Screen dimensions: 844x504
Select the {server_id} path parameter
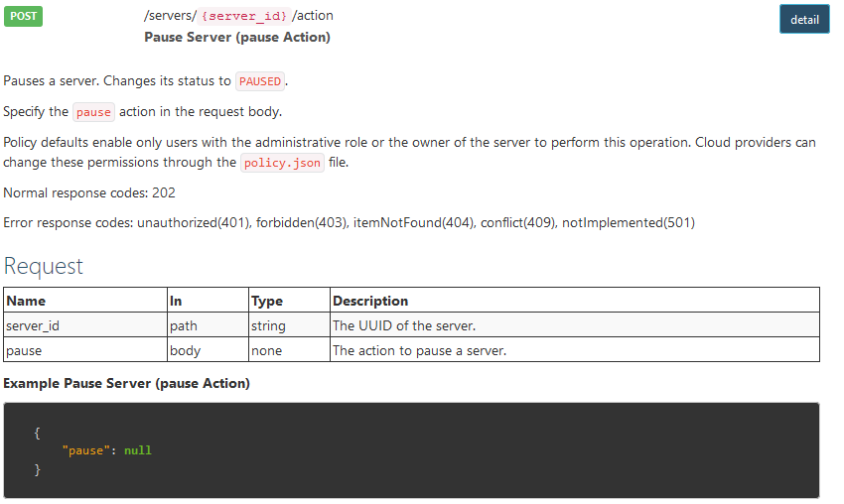pyautogui.click(x=244, y=16)
